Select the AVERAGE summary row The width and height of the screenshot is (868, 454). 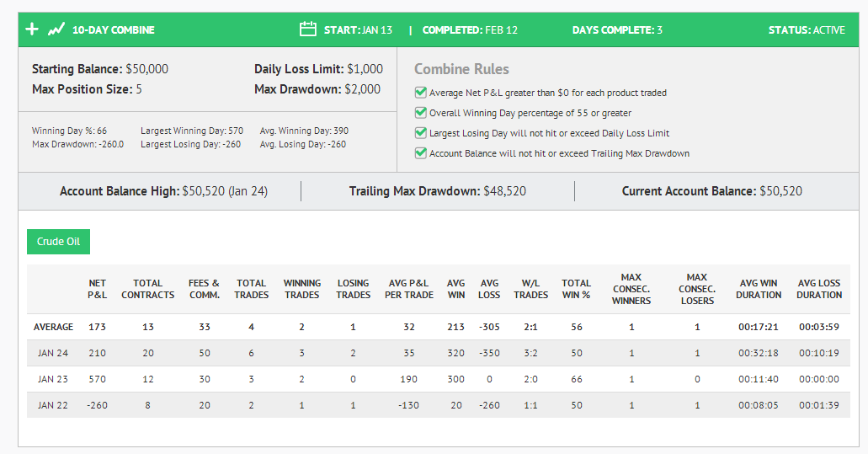click(x=439, y=327)
